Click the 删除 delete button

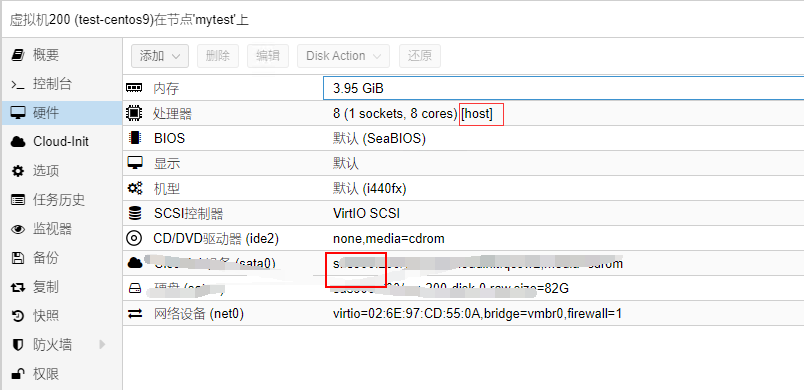click(x=218, y=56)
